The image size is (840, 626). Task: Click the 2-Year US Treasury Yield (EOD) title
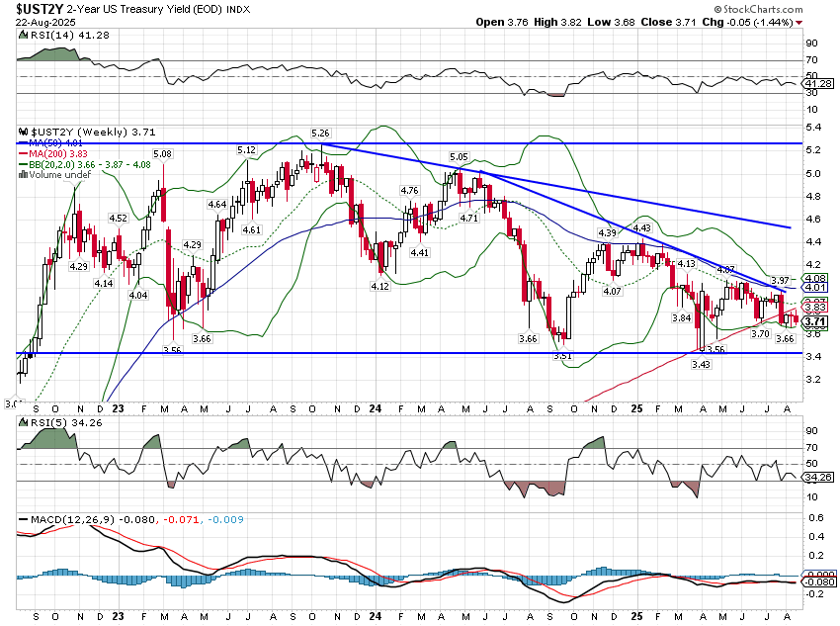pos(144,9)
